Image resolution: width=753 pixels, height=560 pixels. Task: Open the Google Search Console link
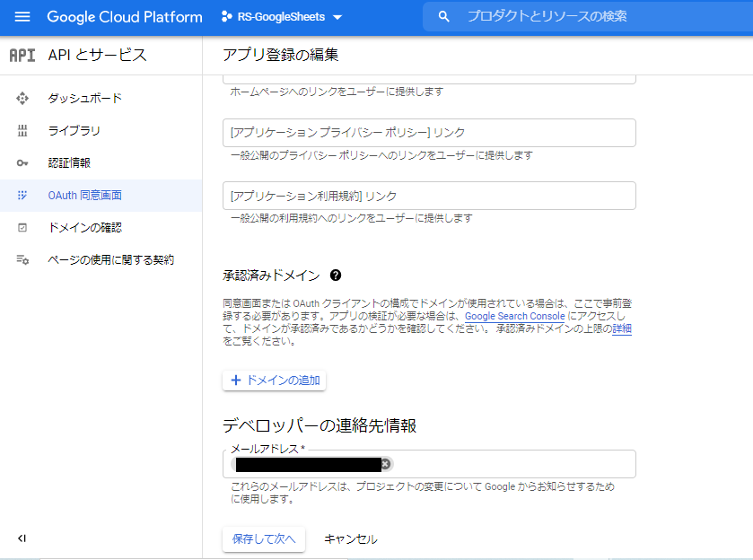515,316
